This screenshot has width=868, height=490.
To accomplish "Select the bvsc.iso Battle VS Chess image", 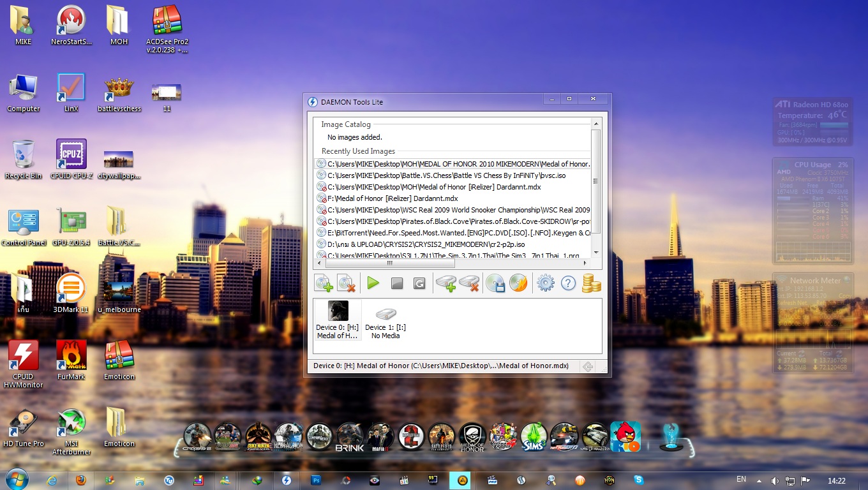I will pyautogui.click(x=453, y=175).
